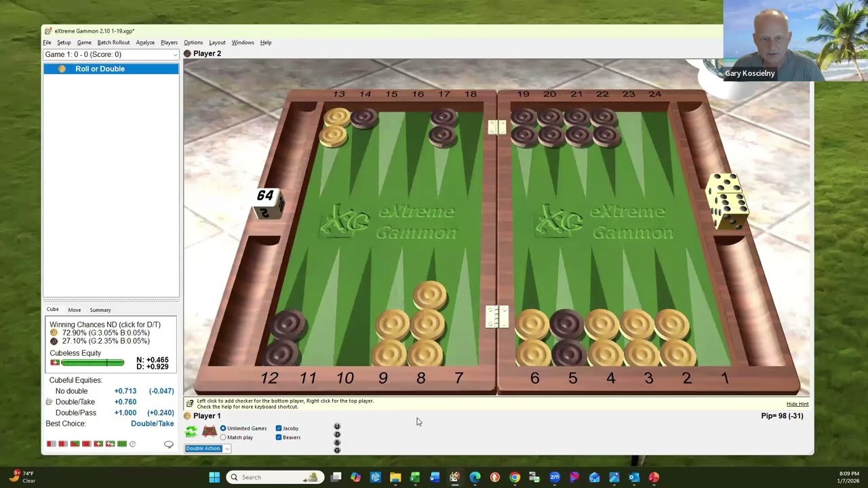Open File Explorer from the taskbar

click(x=395, y=477)
